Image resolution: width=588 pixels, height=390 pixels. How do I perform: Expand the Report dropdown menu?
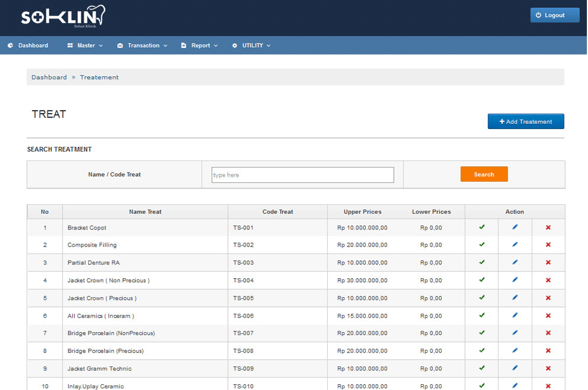pos(200,45)
